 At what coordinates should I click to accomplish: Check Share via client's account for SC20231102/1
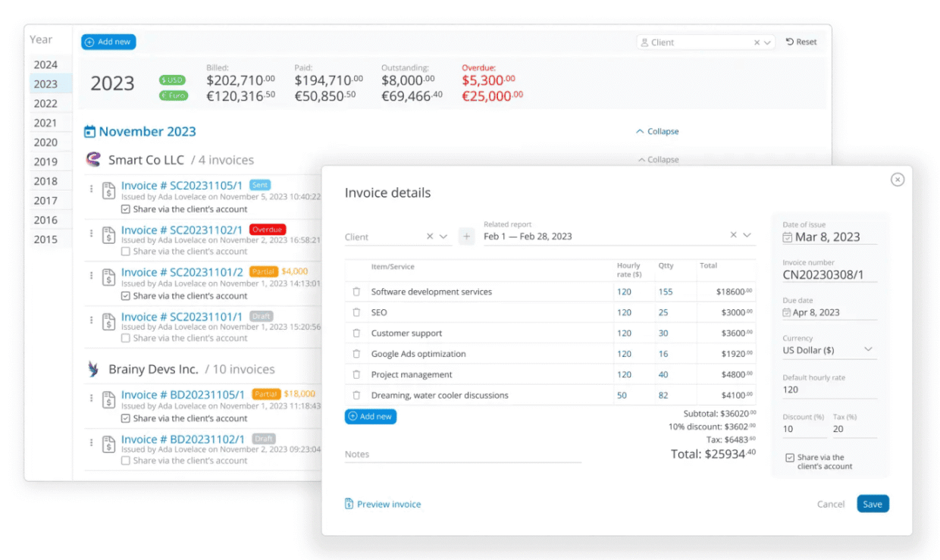tap(126, 252)
